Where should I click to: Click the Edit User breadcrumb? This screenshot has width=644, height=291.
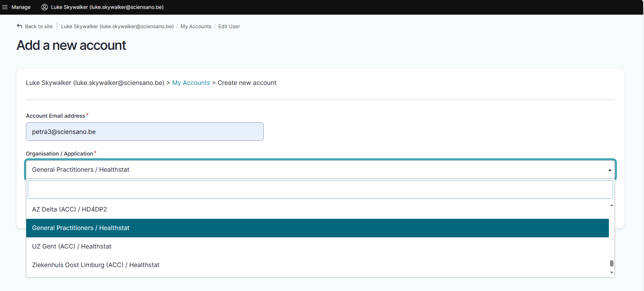click(x=229, y=27)
